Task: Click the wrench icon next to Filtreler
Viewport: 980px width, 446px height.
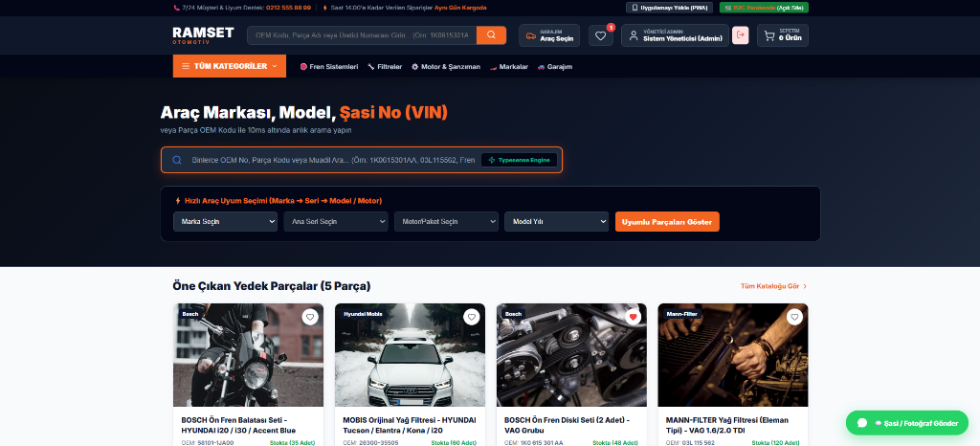Action: pos(371,66)
